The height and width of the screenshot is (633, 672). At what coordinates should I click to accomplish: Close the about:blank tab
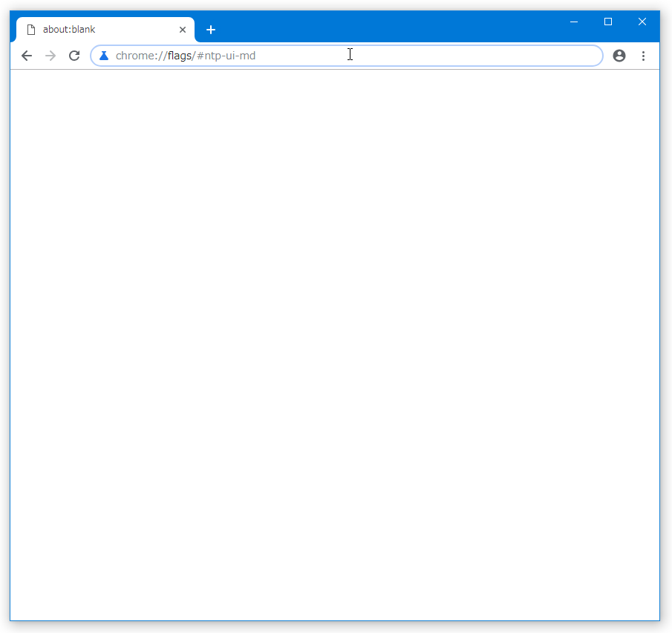coord(183,30)
